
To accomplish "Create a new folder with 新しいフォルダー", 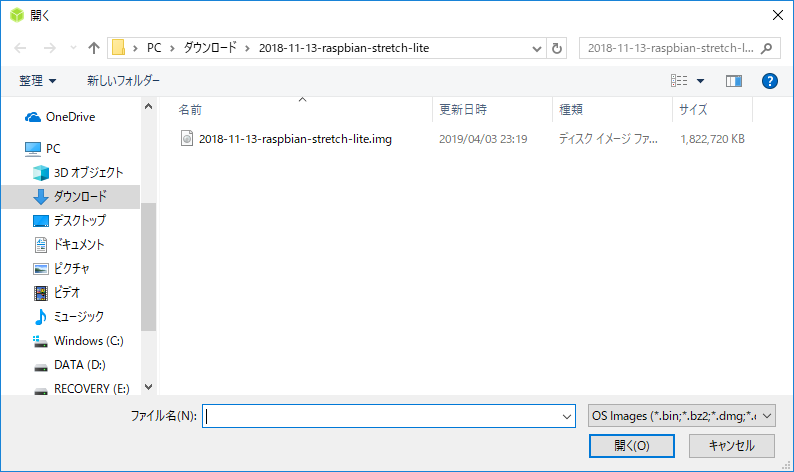I will pyautogui.click(x=123, y=81).
